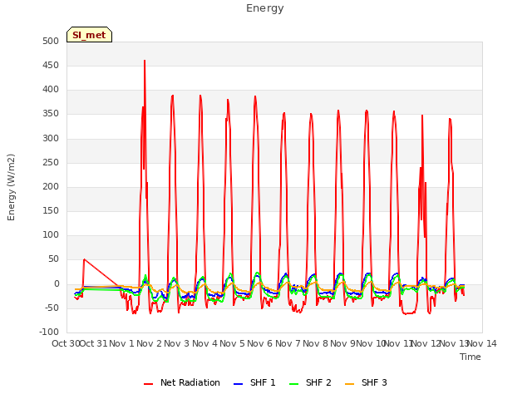Click the Nov 6 x-axis tick label
The height and width of the screenshot is (399, 532).
point(260,343)
